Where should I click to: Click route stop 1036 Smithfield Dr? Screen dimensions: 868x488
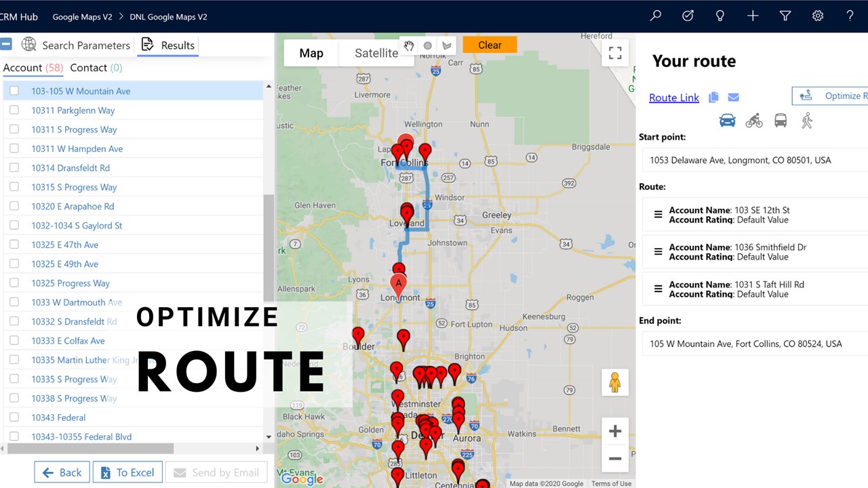tap(755, 252)
